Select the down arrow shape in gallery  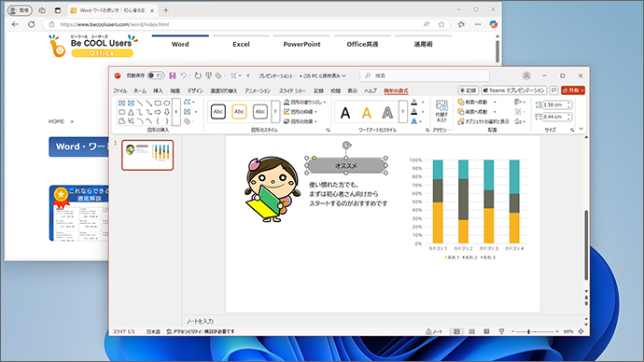pos(167,112)
